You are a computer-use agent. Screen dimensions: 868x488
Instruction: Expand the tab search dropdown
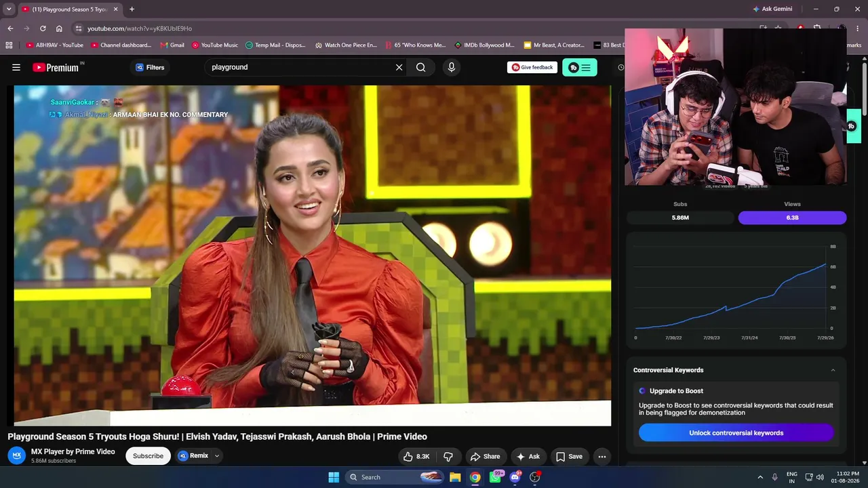9,9
